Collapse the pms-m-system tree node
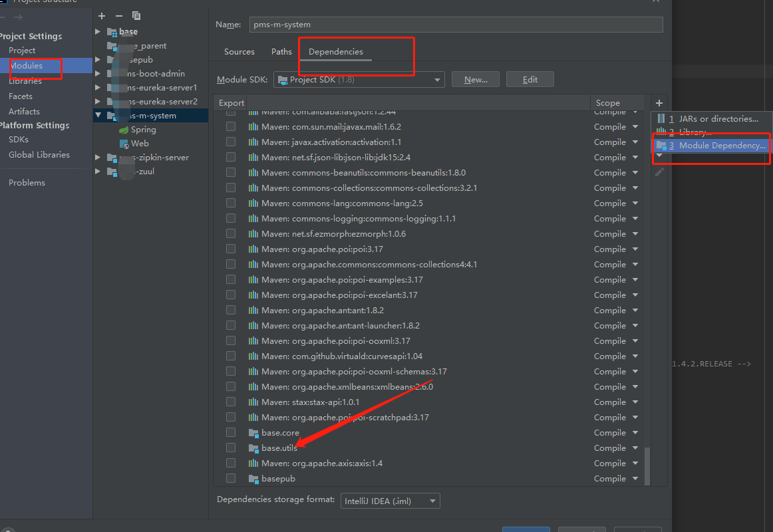Image resolution: width=773 pixels, height=532 pixels. (98, 115)
